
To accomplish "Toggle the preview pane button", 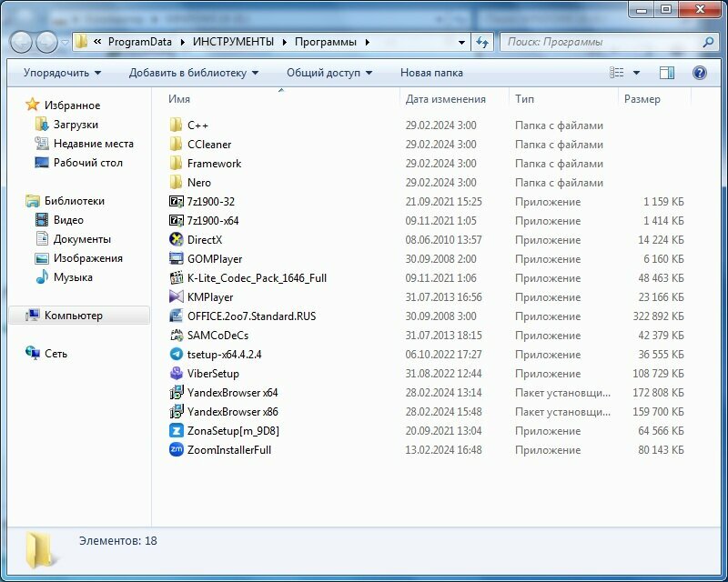I will point(667,73).
